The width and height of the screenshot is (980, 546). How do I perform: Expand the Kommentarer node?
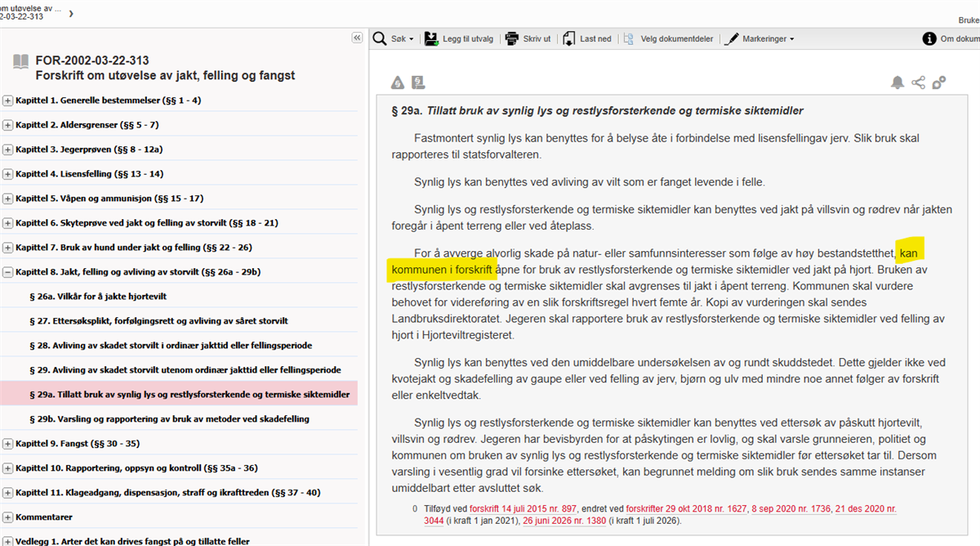click(x=8, y=517)
